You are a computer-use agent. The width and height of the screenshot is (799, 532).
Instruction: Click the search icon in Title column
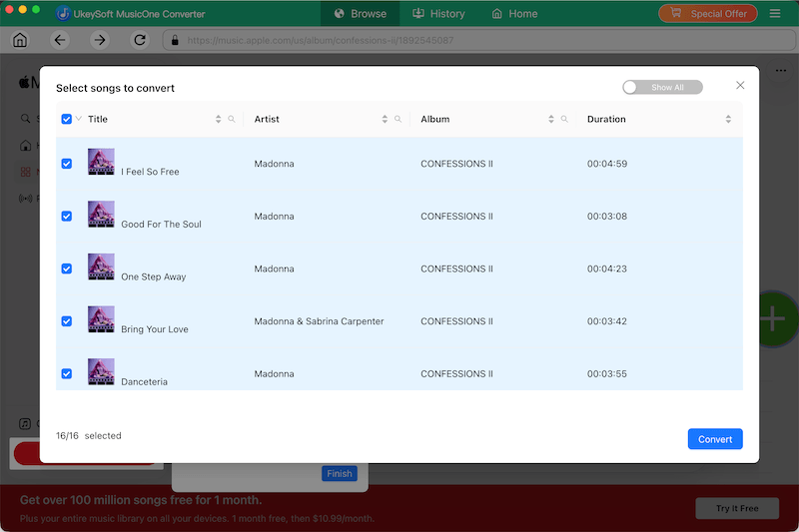click(x=232, y=119)
